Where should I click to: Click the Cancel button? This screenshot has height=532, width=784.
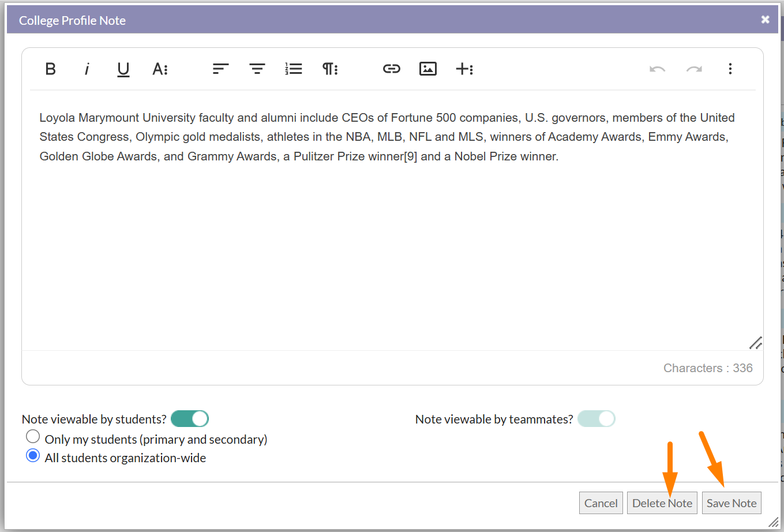pyautogui.click(x=601, y=503)
